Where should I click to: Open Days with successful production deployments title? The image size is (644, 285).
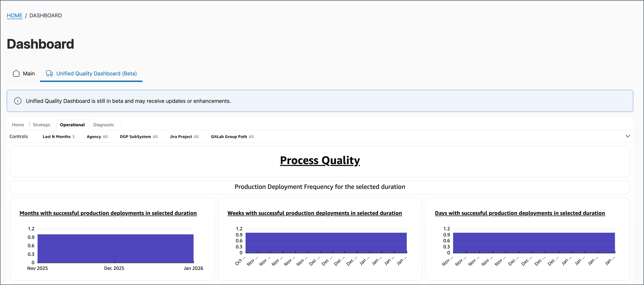click(x=520, y=213)
